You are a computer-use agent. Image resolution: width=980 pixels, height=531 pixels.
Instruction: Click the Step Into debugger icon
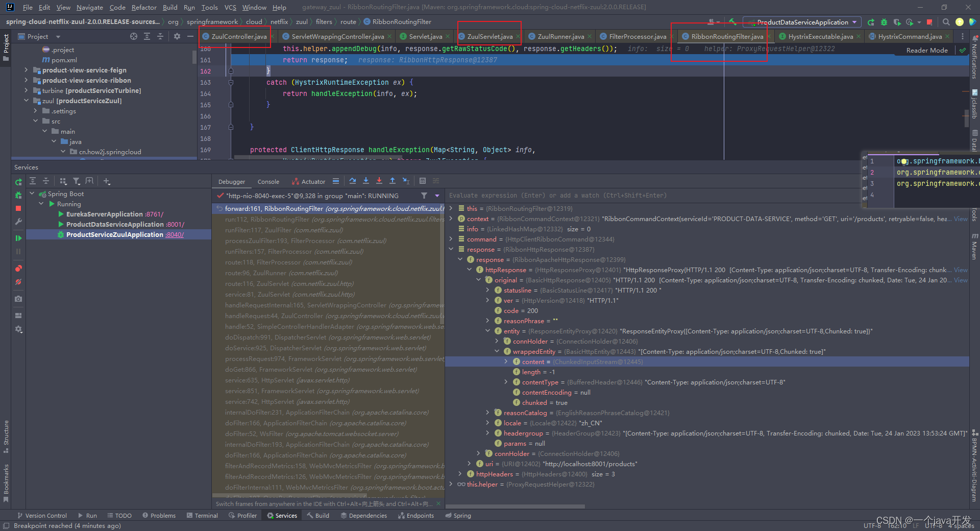(x=365, y=181)
